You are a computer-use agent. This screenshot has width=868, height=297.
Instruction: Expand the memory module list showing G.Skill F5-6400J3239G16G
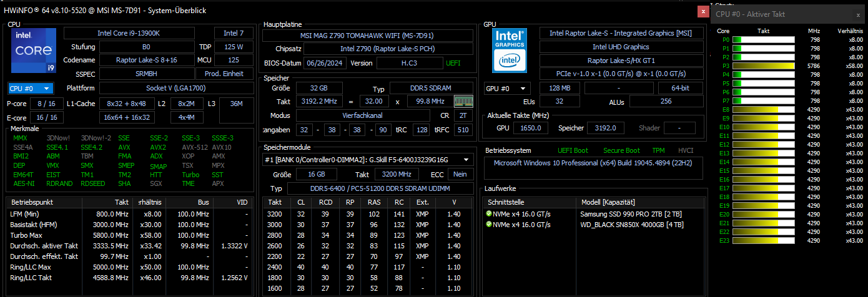click(x=367, y=159)
